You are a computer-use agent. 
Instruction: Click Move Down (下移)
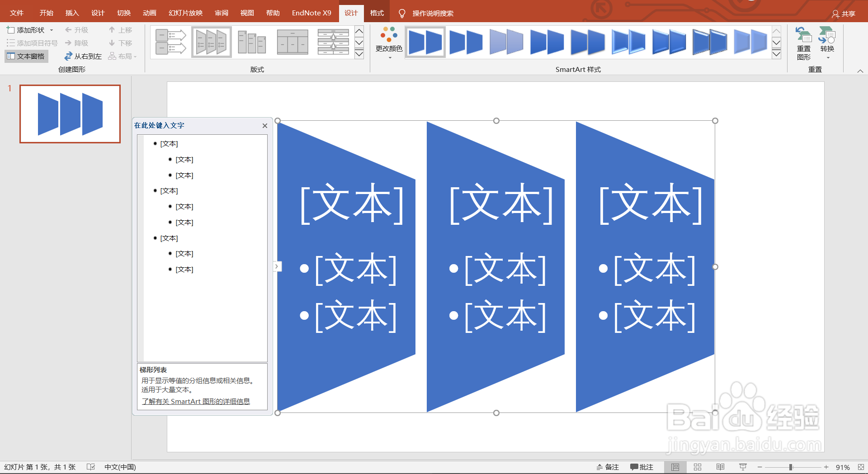[x=120, y=43]
